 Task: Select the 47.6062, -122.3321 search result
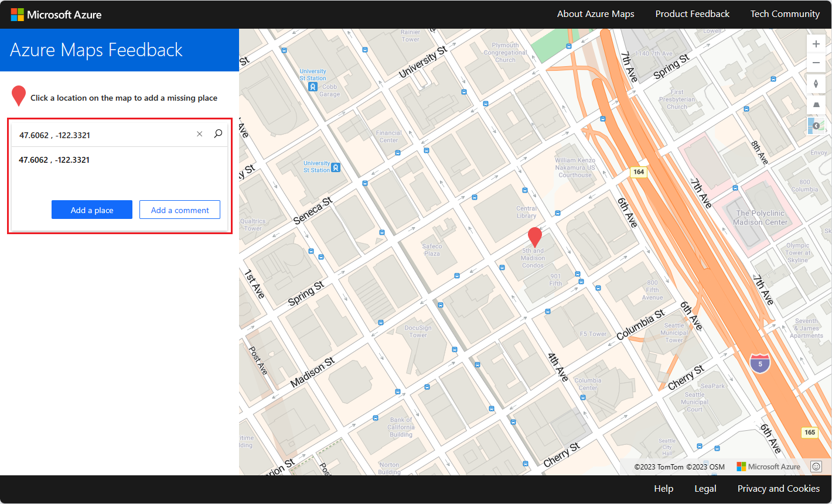point(54,160)
